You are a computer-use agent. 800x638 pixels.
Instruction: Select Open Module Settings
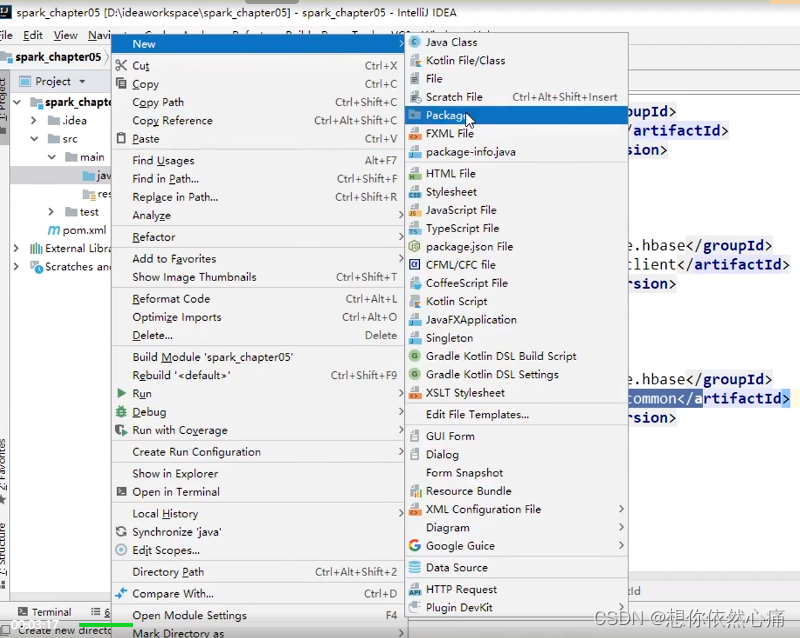[x=257, y=616]
